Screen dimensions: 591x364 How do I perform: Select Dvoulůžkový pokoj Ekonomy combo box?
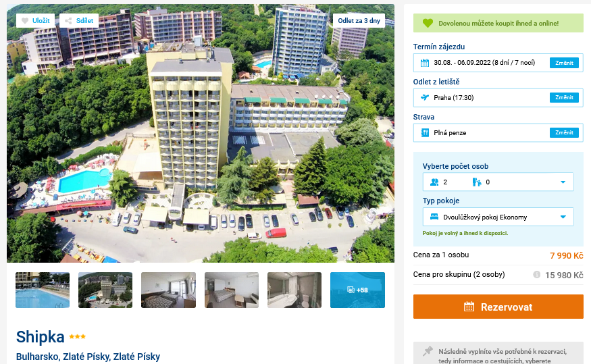pos(498,217)
